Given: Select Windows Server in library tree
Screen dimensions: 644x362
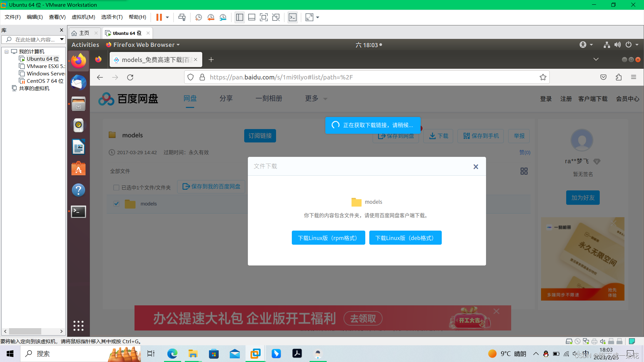Looking at the screenshot, I should pyautogui.click(x=42, y=73).
